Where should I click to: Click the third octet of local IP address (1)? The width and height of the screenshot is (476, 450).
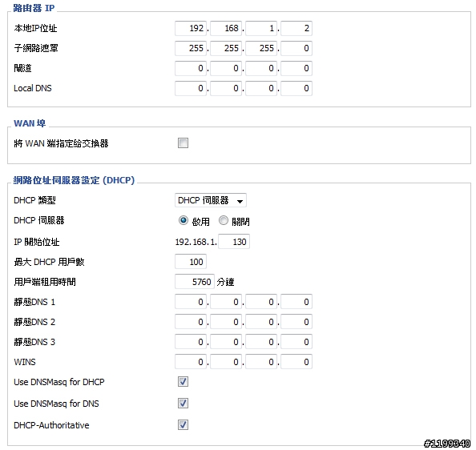click(x=261, y=28)
